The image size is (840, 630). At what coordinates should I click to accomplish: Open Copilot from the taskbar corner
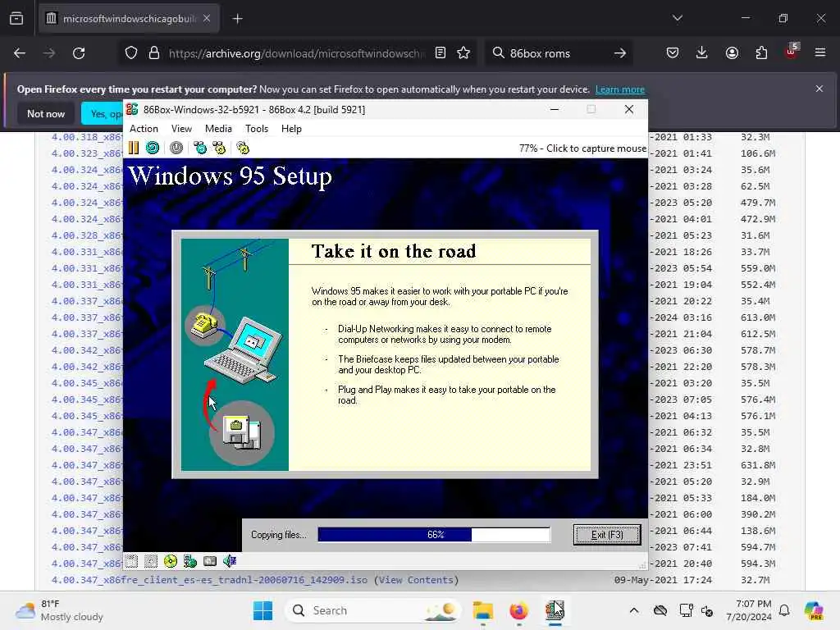point(814,610)
